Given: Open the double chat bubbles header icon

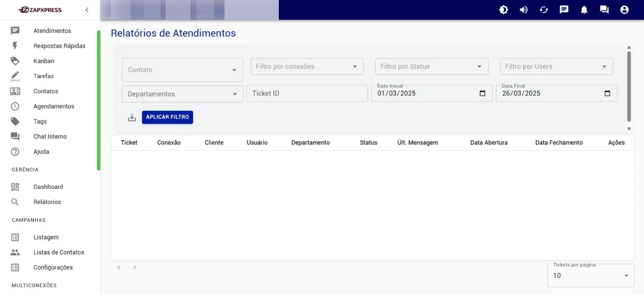Looking at the screenshot, I should pyautogui.click(x=604, y=10).
